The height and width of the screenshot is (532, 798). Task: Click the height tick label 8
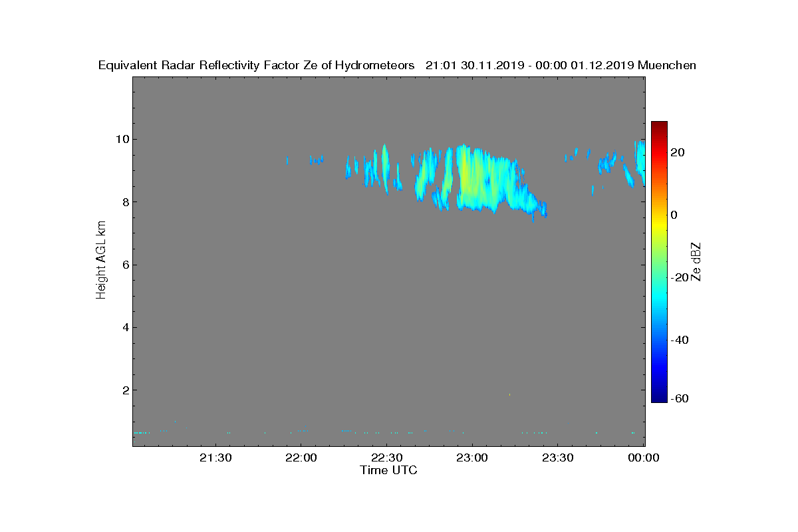(x=124, y=202)
